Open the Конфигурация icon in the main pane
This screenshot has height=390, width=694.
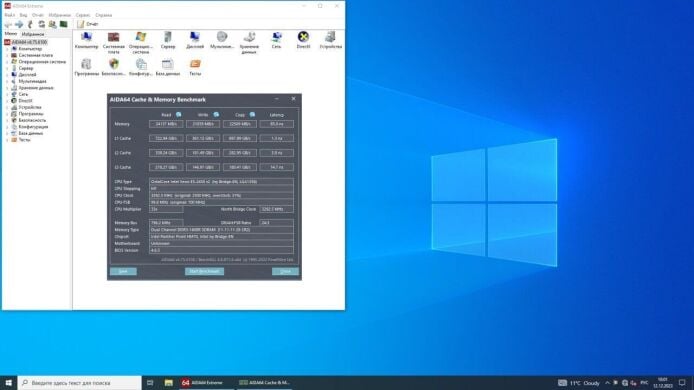coord(141,67)
